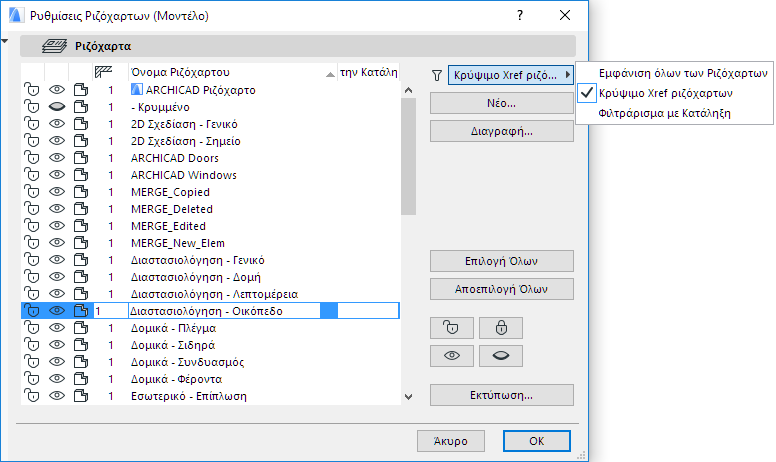Hide the ARCHICAD Doors layer
The width and height of the screenshot is (776, 462).
pos(57,158)
